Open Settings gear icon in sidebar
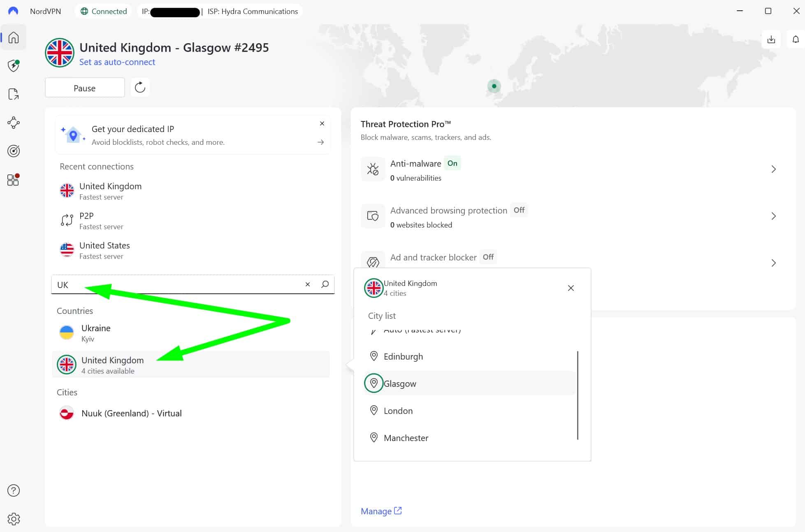The height and width of the screenshot is (532, 805). [14, 519]
